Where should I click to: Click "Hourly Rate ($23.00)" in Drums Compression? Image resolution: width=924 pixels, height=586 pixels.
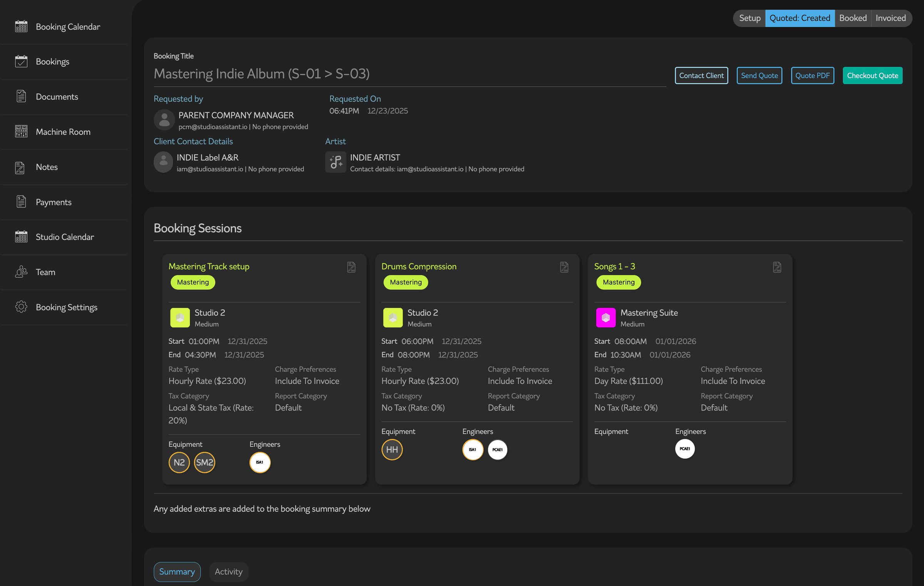tap(420, 381)
